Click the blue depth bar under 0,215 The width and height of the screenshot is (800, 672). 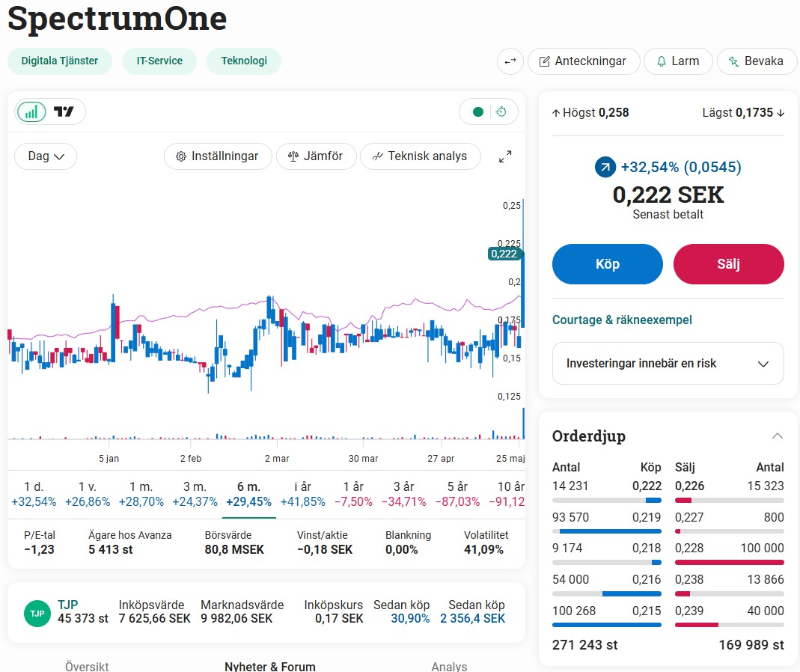[607, 625]
